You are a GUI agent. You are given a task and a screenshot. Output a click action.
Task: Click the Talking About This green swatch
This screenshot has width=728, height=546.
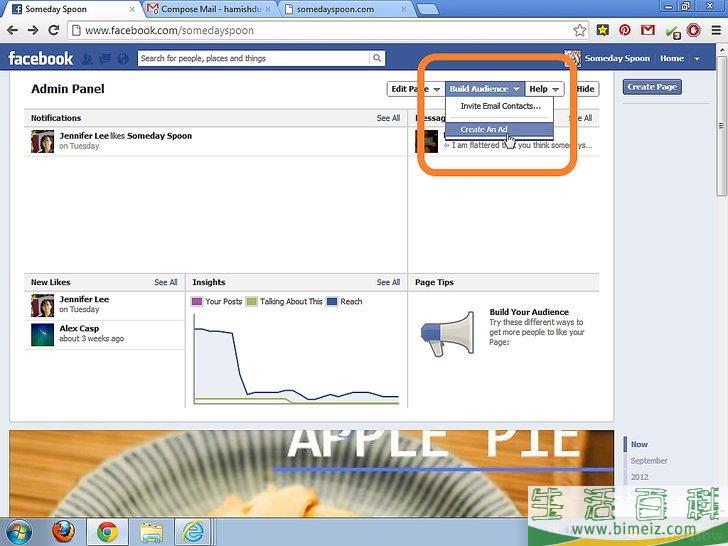coord(251,301)
